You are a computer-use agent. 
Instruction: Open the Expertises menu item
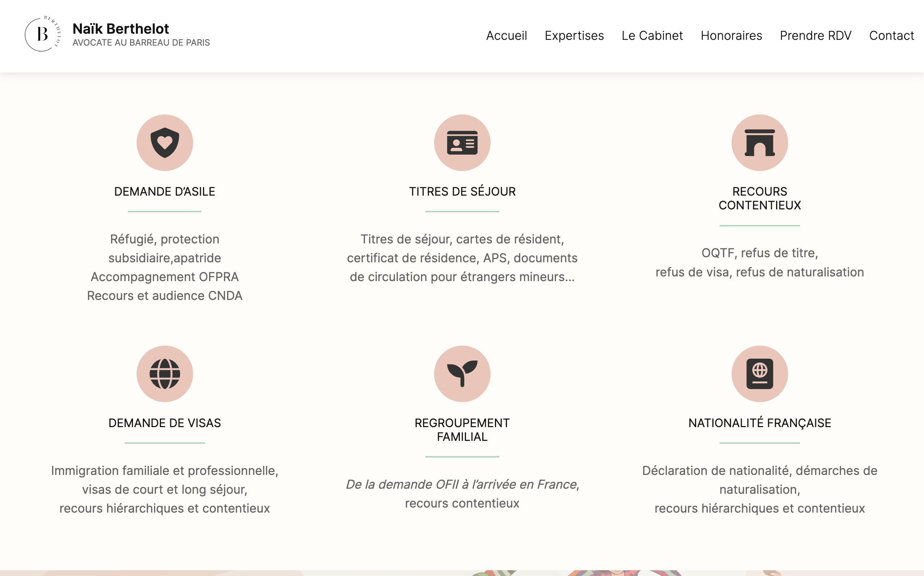pyautogui.click(x=574, y=36)
